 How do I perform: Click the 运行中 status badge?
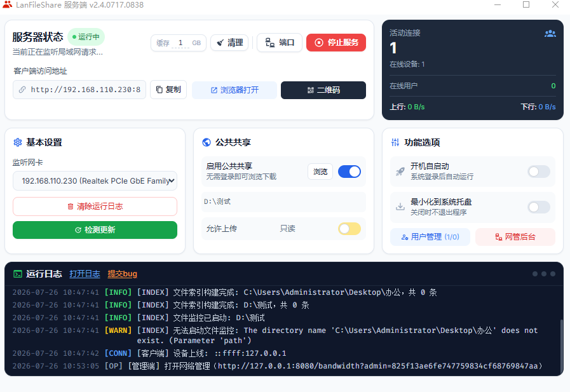pos(86,37)
